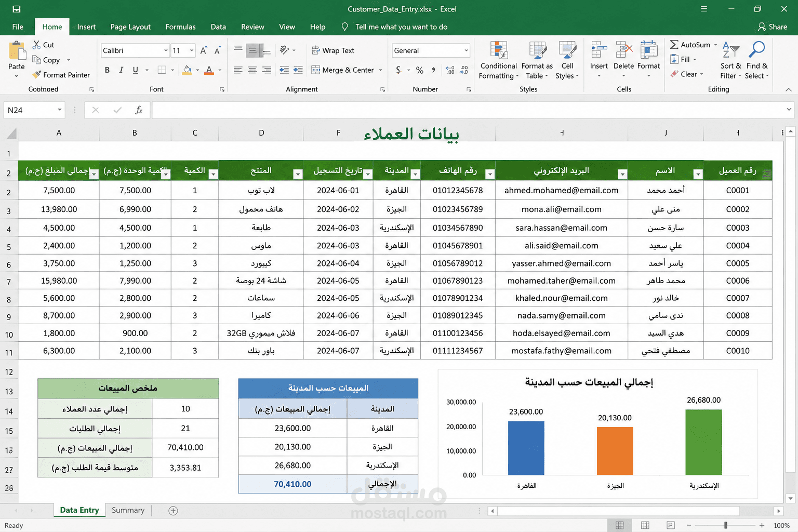
Task: Open Name Box dropdown arrow
Action: pos(60,110)
